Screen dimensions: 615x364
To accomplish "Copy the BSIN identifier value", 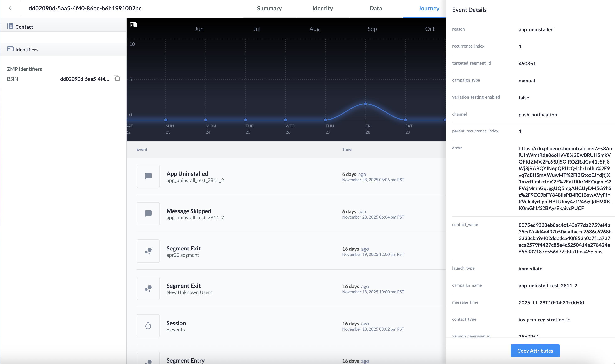I will point(117,78).
